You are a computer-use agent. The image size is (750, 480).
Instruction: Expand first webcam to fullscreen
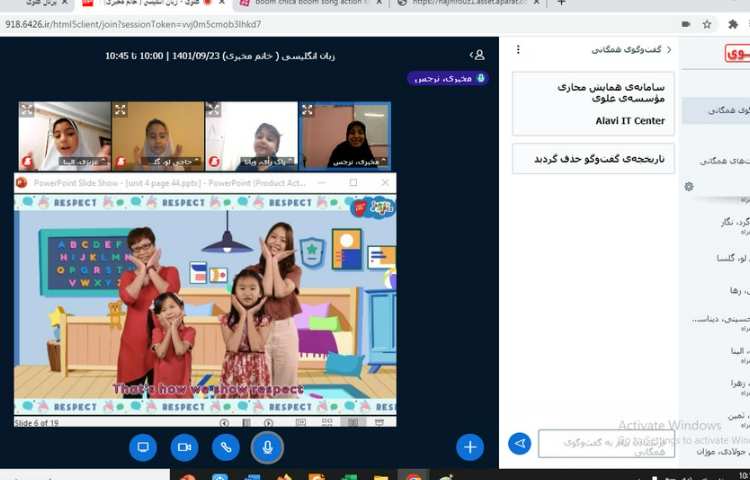point(27,109)
